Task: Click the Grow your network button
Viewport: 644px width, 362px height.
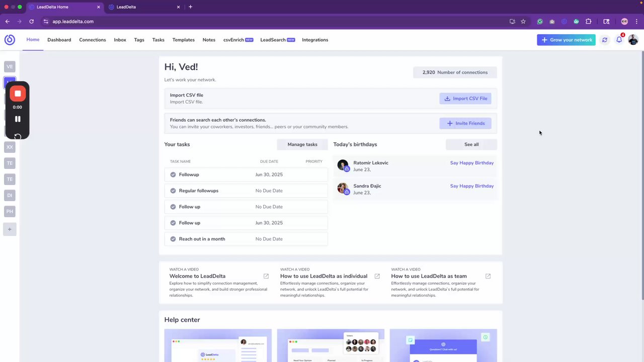Action: click(x=566, y=40)
